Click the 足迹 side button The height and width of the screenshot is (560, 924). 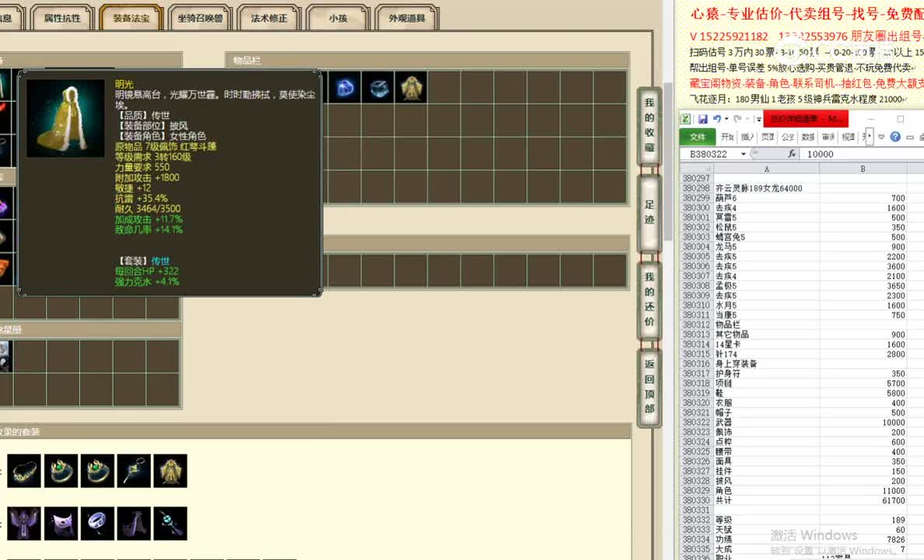pos(649,212)
